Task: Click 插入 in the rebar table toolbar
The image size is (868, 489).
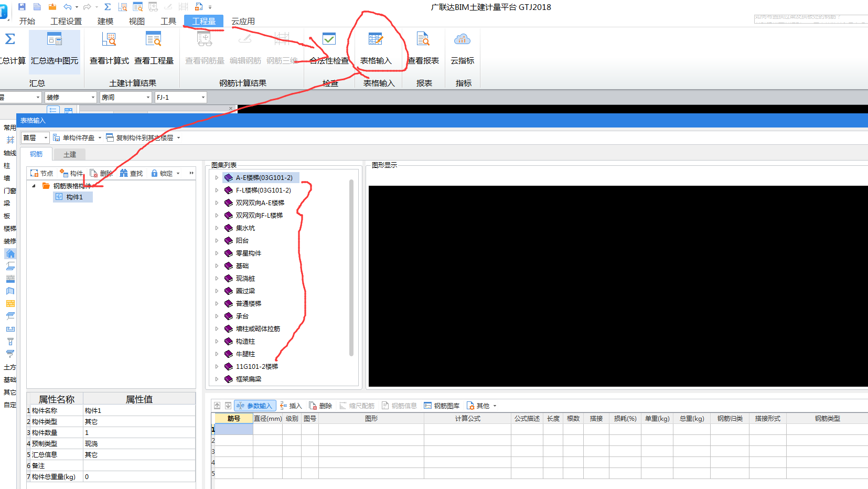Action: click(x=291, y=406)
